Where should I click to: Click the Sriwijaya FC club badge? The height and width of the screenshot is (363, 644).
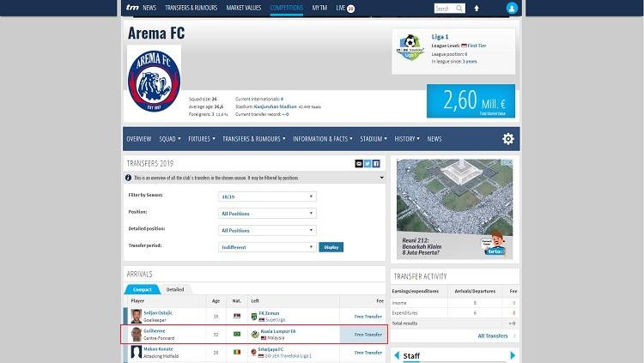pyautogui.click(x=254, y=352)
